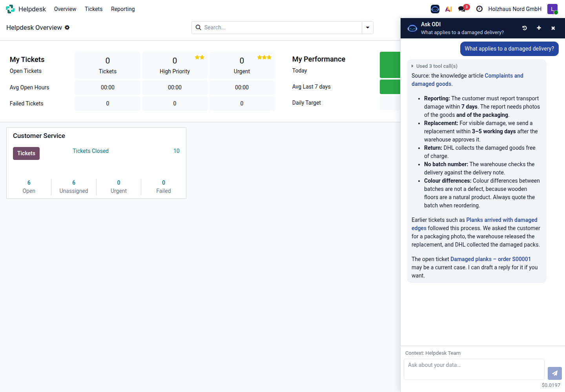
Task: Click the green Today performance bar
Action: coord(390,65)
